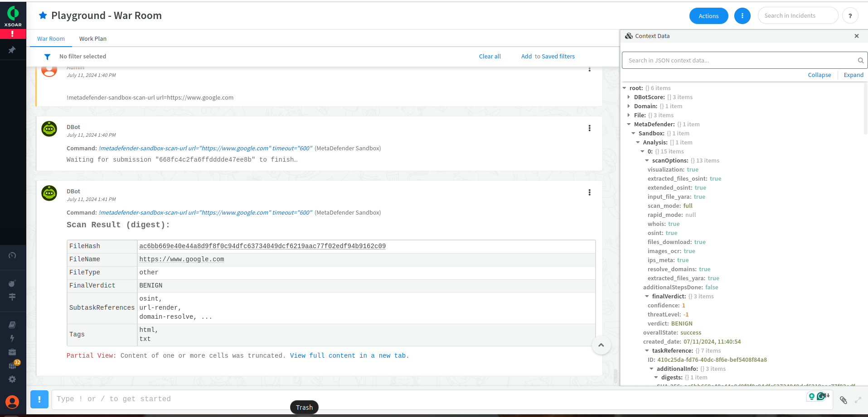The width and height of the screenshot is (868, 417).
Task: Click the Expand link in Context Data
Action: (853, 75)
